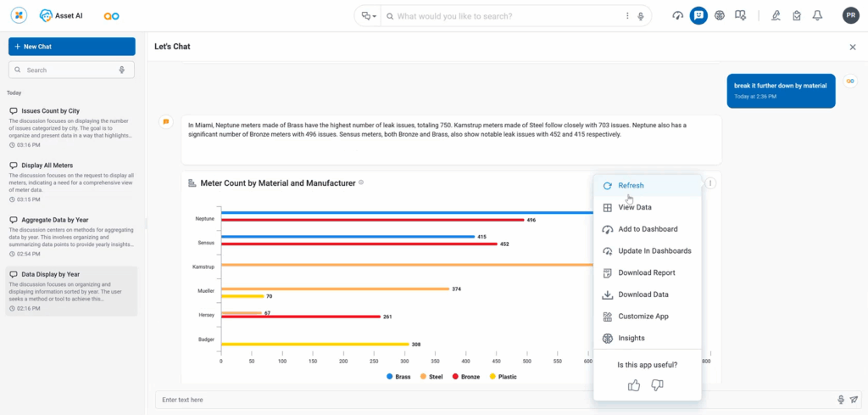The width and height of the screenshot is (868, 415).
Task: Toggle the Plastic legend series
Action: pyautogui.click(x=504, y=377)
